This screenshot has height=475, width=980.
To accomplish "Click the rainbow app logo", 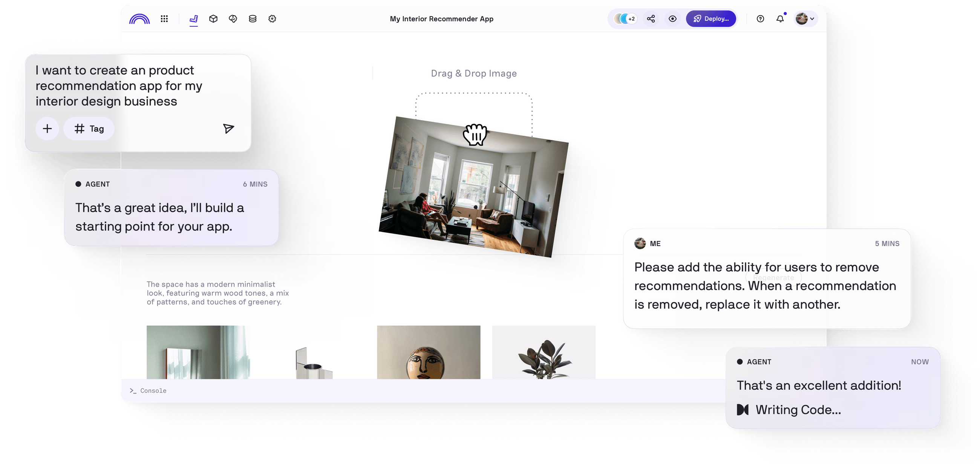I will [139, 19].
